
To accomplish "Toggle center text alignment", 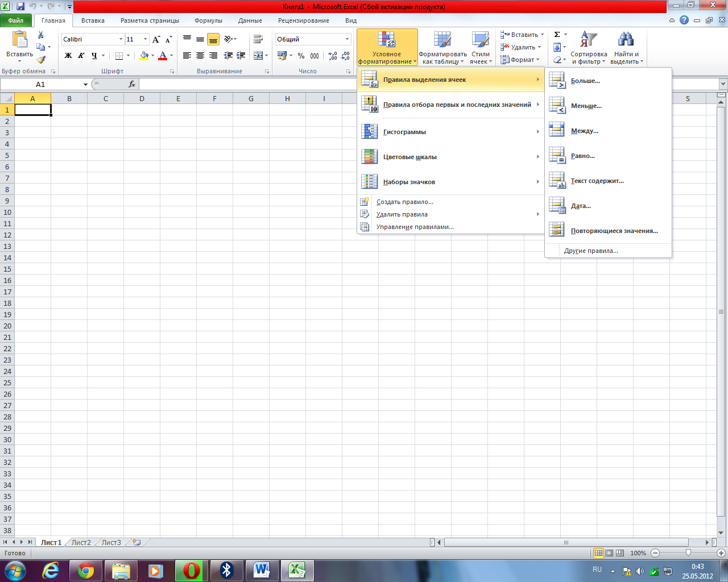I will click(200, 56).
